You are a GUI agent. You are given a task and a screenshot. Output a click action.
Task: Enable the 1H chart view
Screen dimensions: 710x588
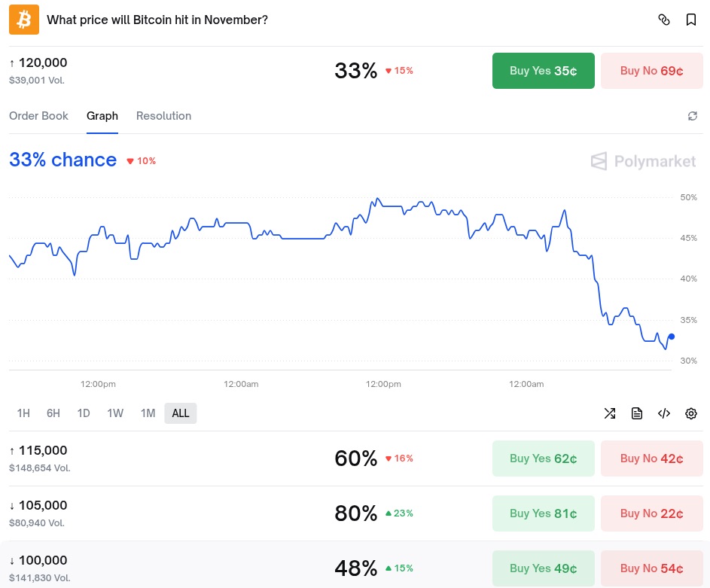(23, 413)
